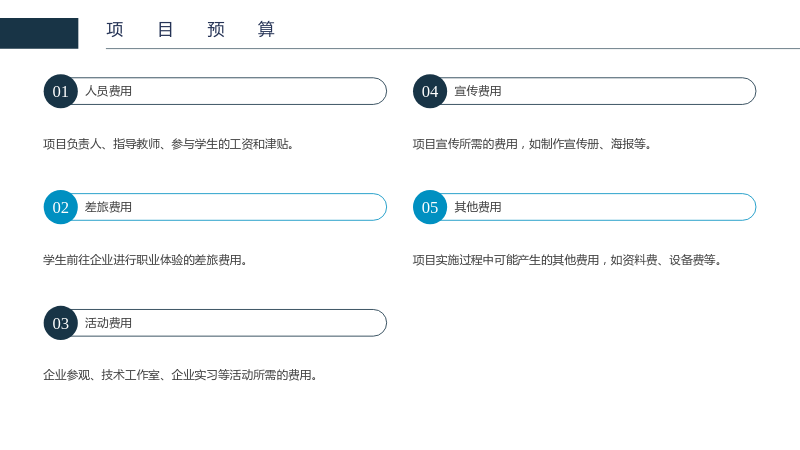Select the 人员费用 heading text
The height and width of the screenshot is (450, 800).
[x=108, y=91]
